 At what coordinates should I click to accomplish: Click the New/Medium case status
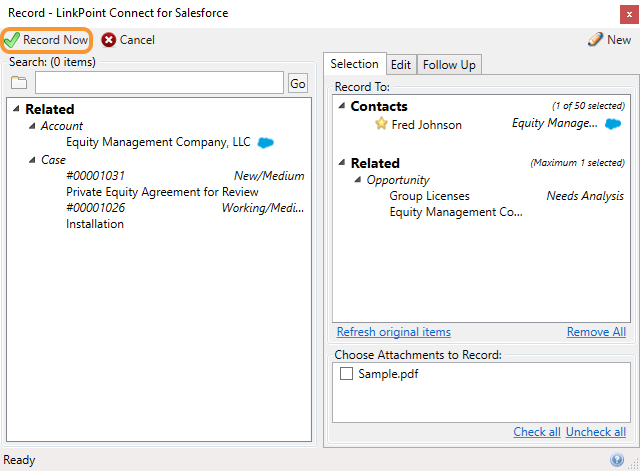(x=269, y=176)
